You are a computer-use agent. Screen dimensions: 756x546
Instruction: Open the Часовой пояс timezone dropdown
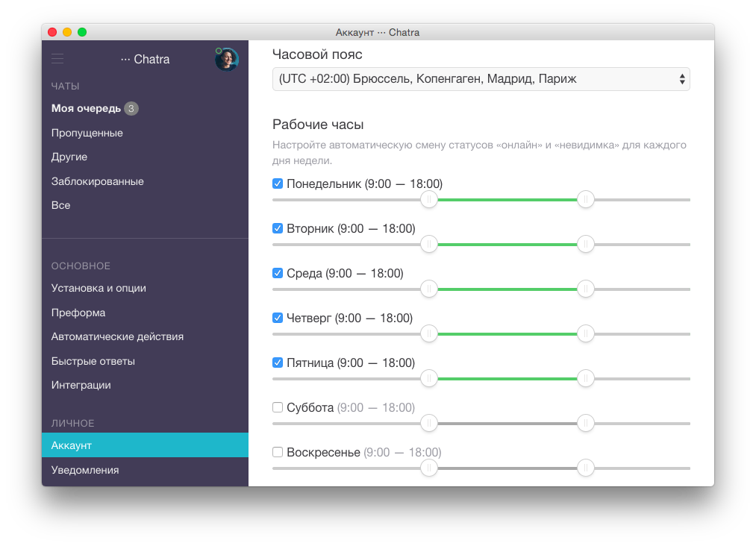pyautogui.click(x=481, y=79)
